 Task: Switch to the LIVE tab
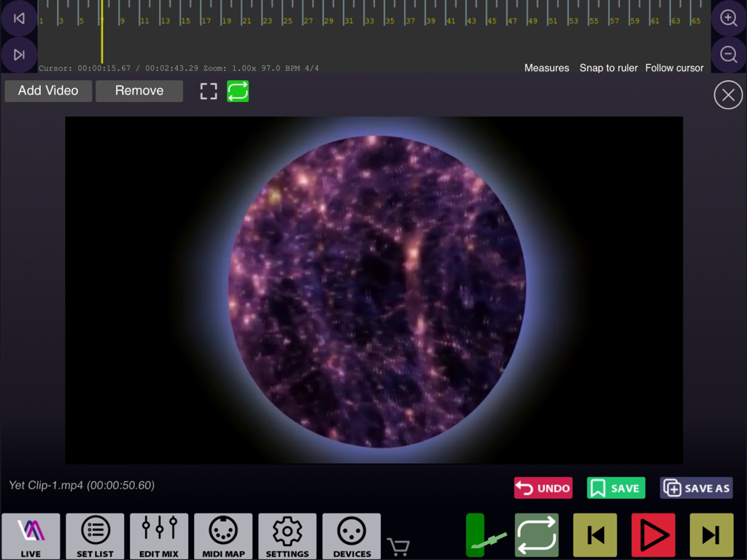pos(31,535)
